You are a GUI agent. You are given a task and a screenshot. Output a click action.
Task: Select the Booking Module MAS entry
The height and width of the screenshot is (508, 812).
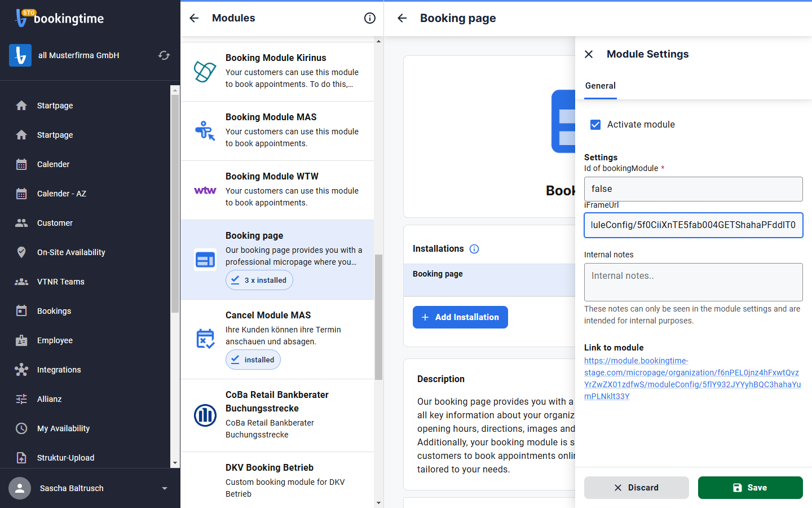[x=277, y=131]
